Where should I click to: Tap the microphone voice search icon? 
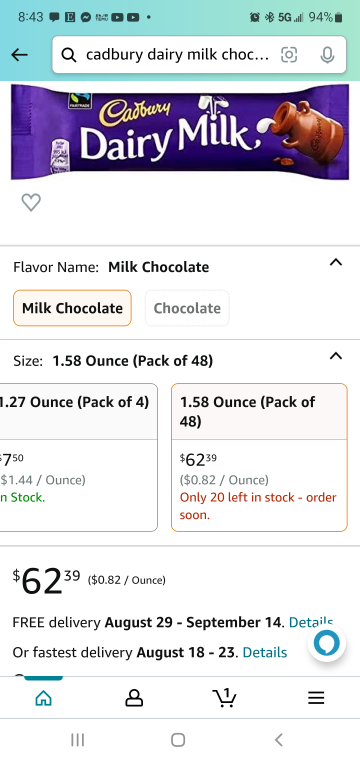tap(328, 55)
